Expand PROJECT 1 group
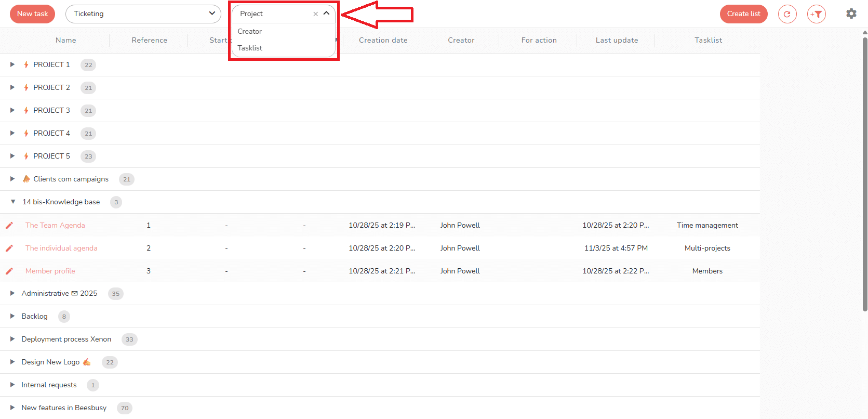868x419 pixels. 12,64
